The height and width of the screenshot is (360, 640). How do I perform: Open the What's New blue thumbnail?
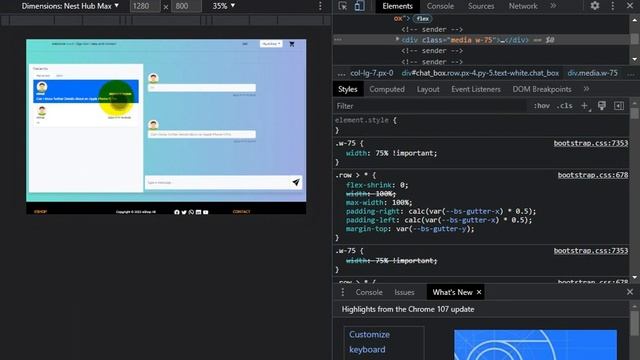tap(535, 345)
